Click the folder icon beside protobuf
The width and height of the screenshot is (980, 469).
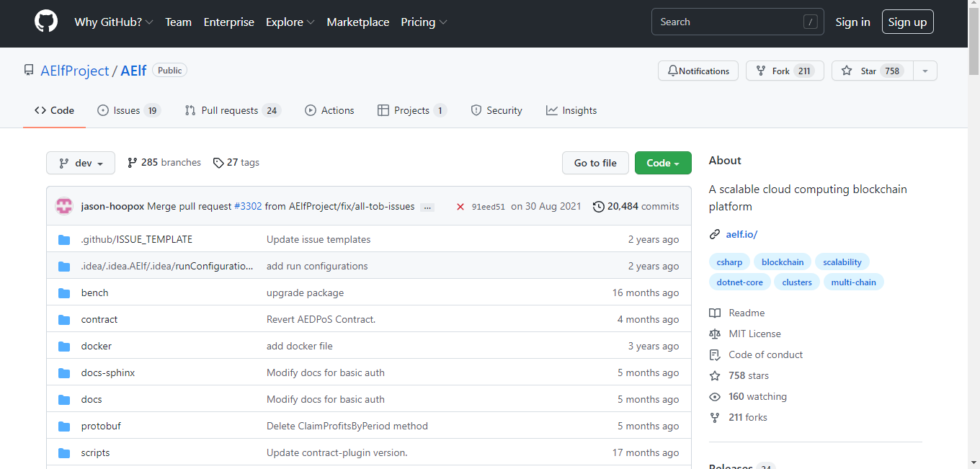coord(64,426)
